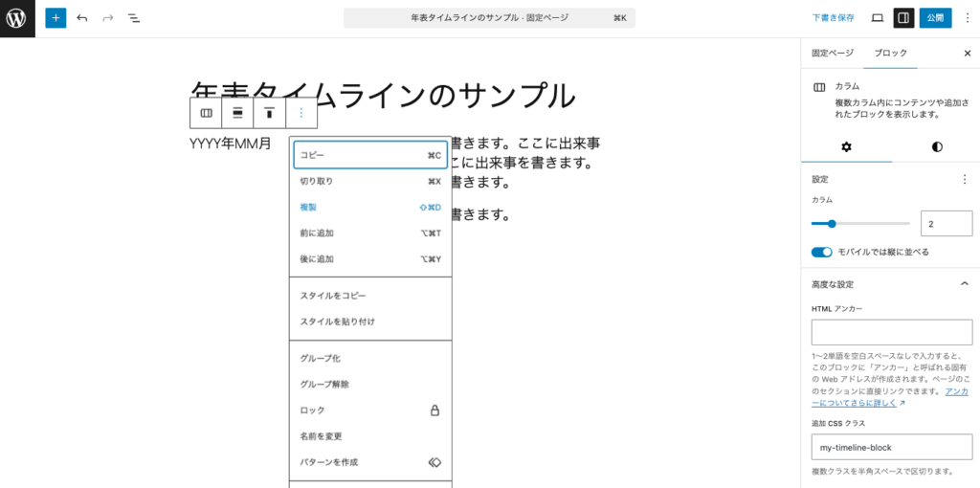Choose 前に追加 menu entry
The height and width of the screenshot is (488, 980).
tap(370, 233)
